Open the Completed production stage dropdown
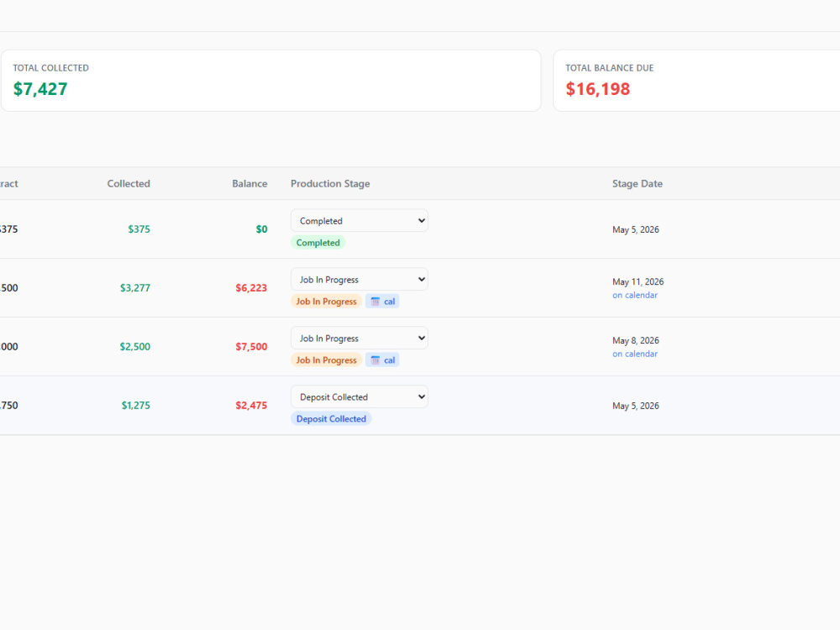 [x=359, y=221]
